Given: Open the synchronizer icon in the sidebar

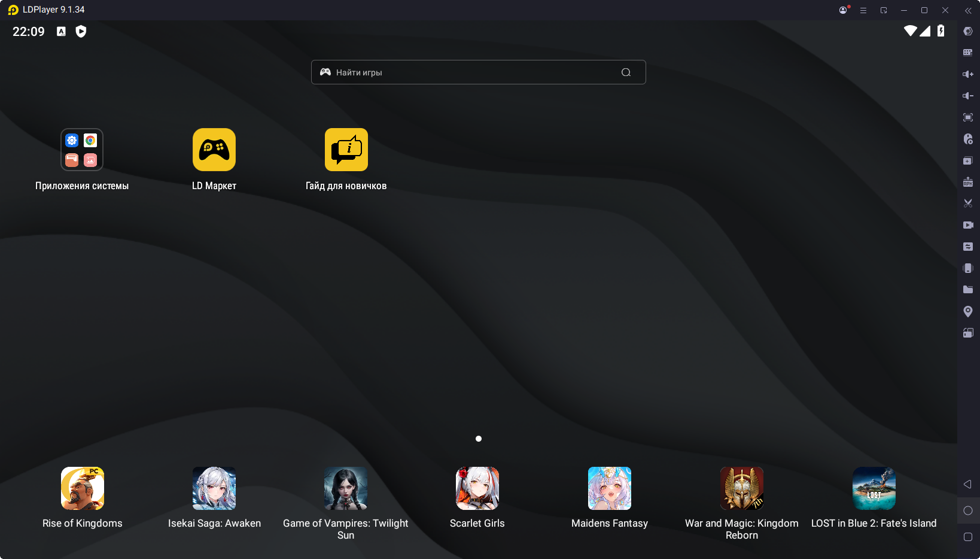Looking at the screenshot, I should pos(968,247).
